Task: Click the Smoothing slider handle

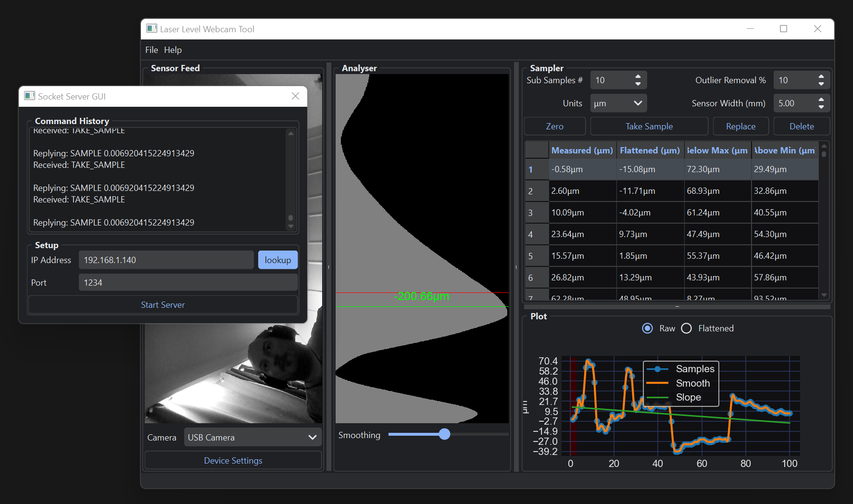Action: pos(445,434)
